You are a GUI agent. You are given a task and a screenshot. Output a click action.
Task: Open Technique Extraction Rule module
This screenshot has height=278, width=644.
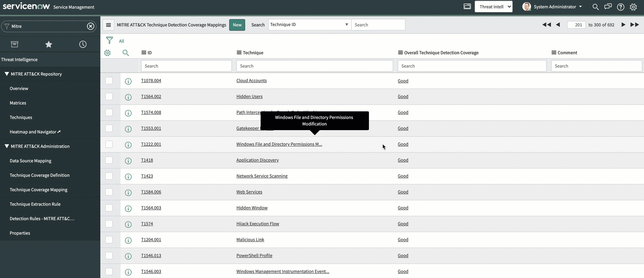35,204
